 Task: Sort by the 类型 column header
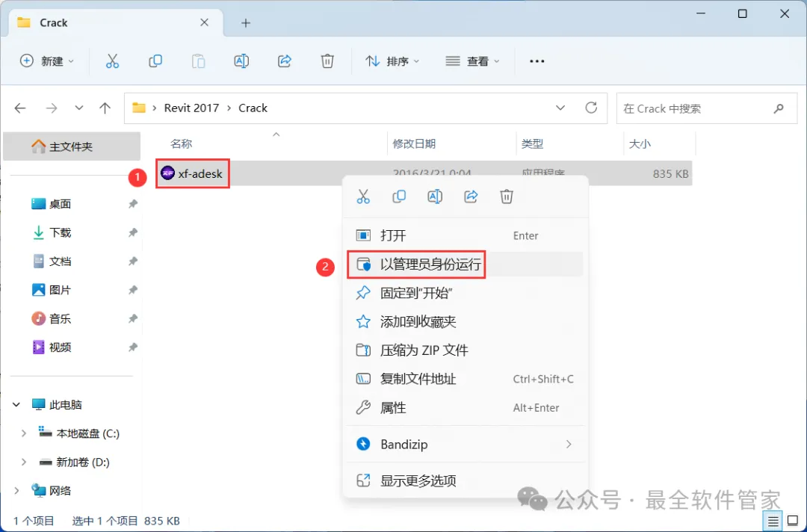tap(532, 143)
